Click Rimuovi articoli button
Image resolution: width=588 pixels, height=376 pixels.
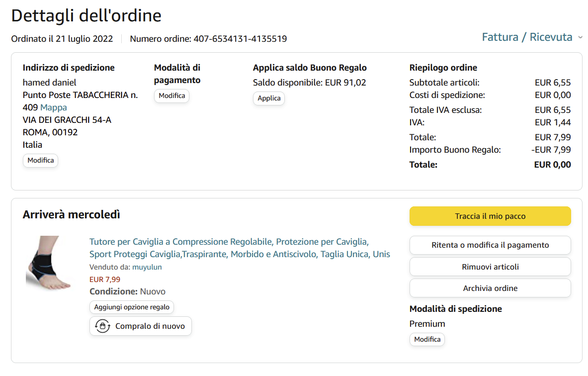[490, 267]
